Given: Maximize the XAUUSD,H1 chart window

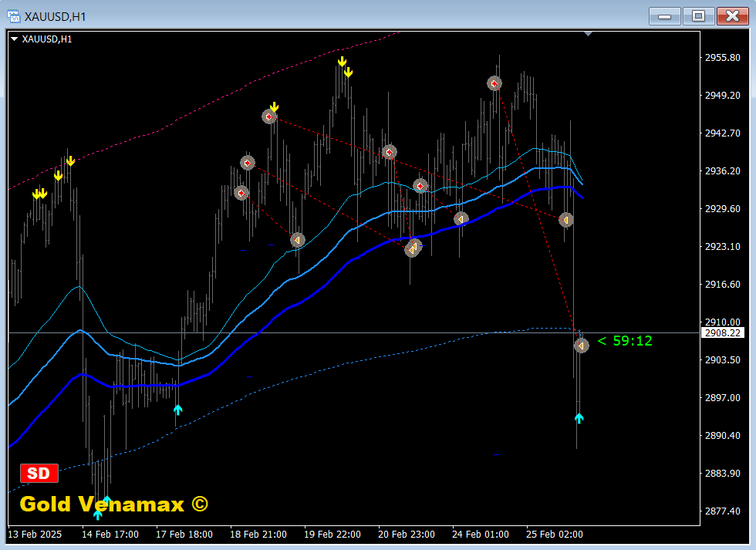Looking at the screenshot, I should (698, 16).
